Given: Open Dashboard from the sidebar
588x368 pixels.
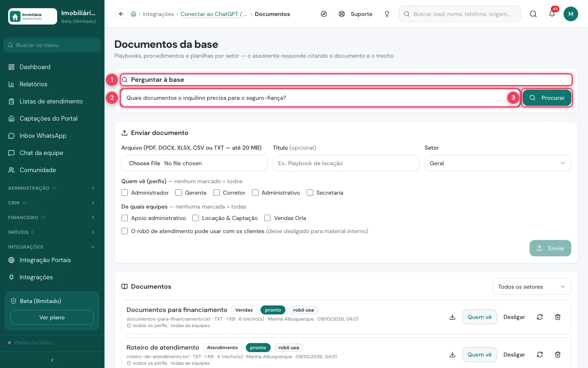Looking at the screenshot, I should [52, 67].
